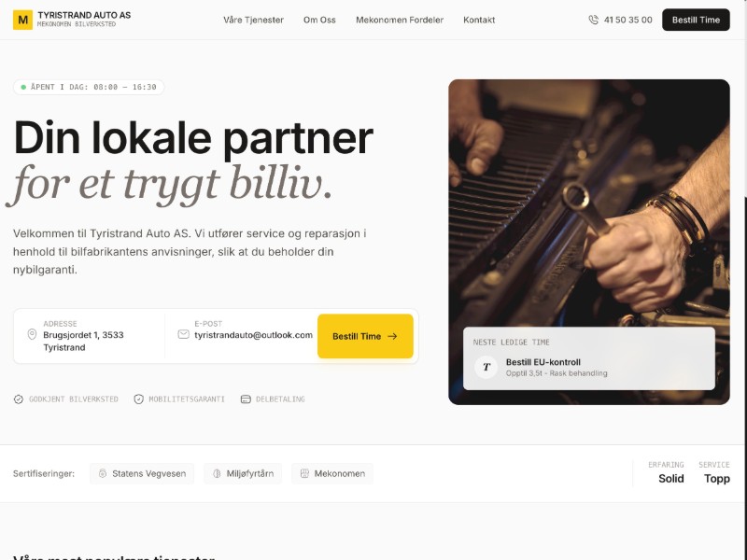Viewport: 747px width, 560px height.
Task: Go to Mekonomen Fordeler in navigation
Action: click(x=400, y=20)
